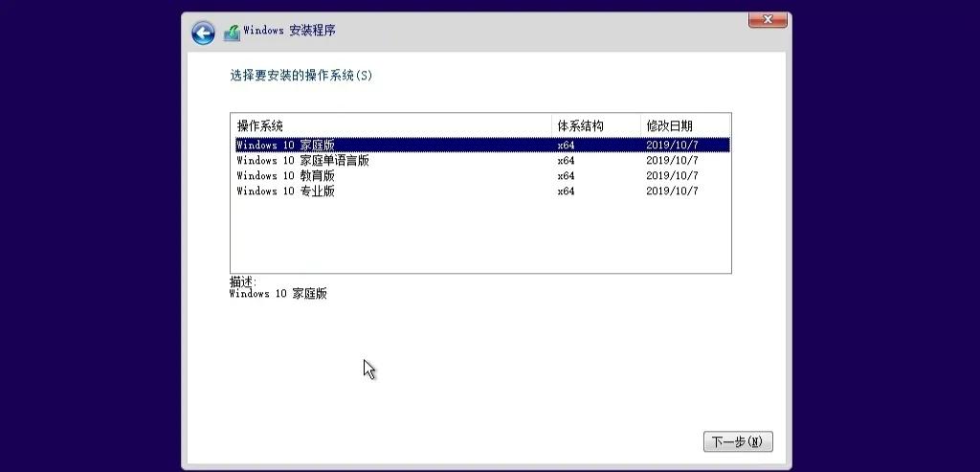The width and height of the screenshot is (980, 472).
Task: Select the Windows 10 家庭单语言版 row
Action: (482, 161)
